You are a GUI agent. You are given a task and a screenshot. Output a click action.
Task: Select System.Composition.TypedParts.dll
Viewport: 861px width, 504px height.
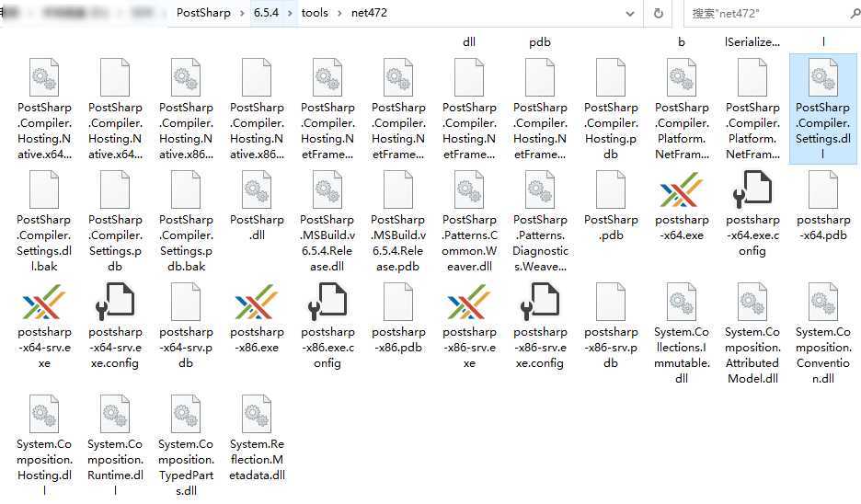186,445
